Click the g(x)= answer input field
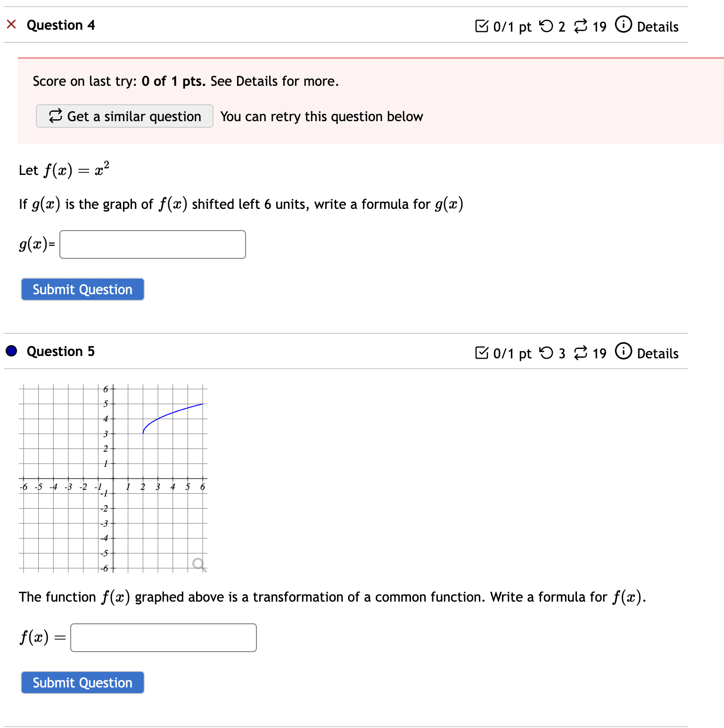 pos(152,244)
